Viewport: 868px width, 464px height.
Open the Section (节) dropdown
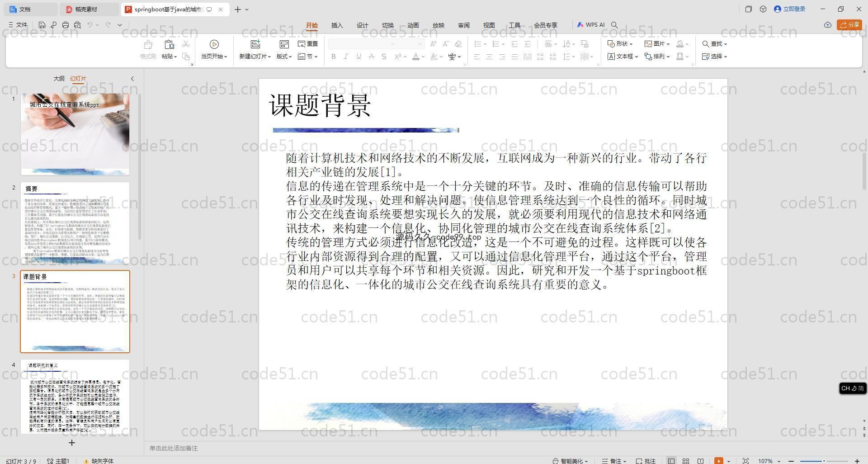308,57
